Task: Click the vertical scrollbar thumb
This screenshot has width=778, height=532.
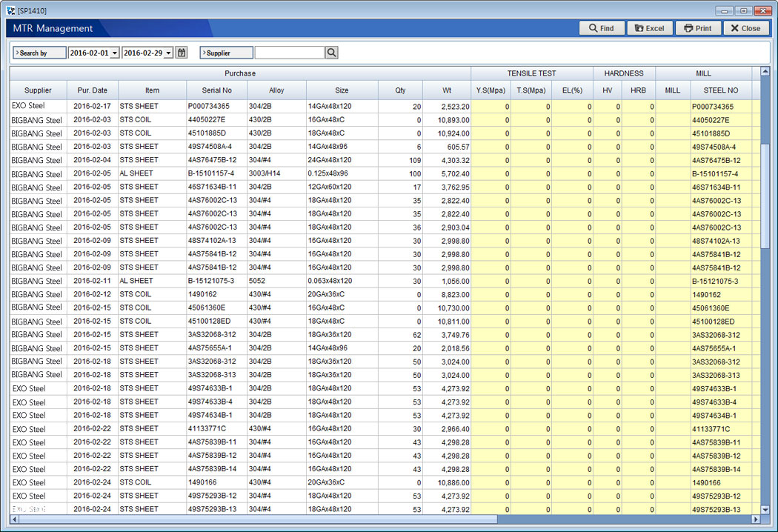Action: click(x=765, y=196)
